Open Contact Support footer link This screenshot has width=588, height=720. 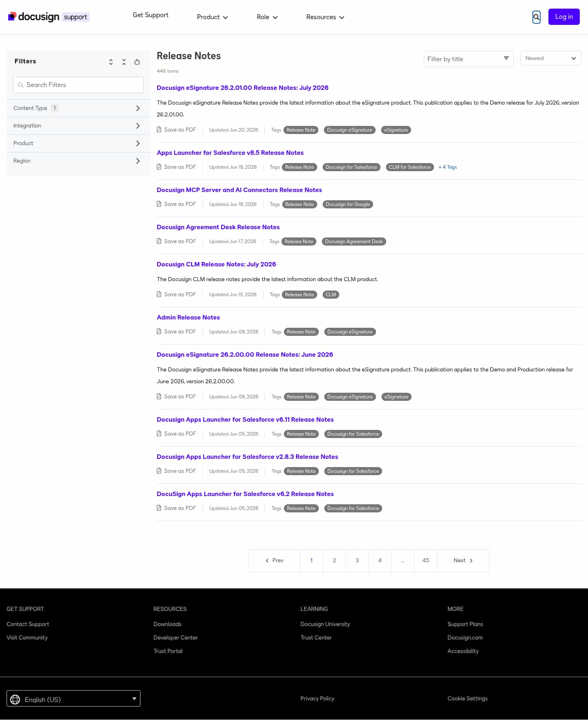click(x=28, y=624)
